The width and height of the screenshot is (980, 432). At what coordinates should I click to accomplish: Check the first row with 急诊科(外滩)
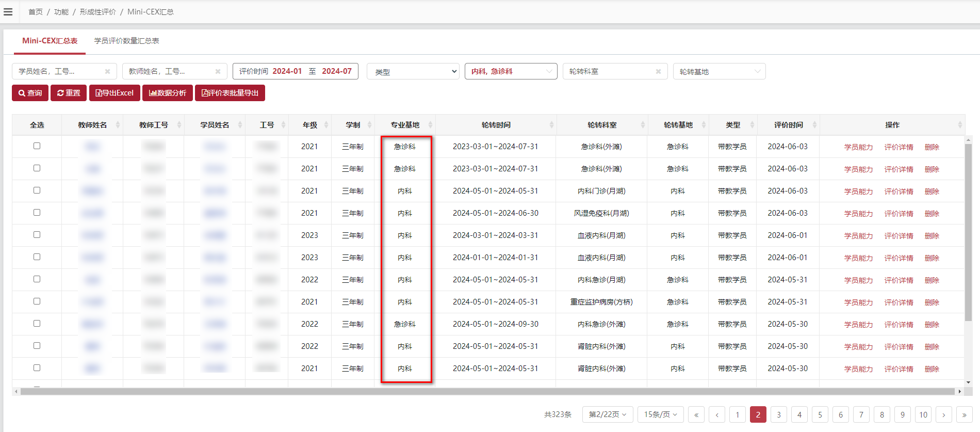37,146
